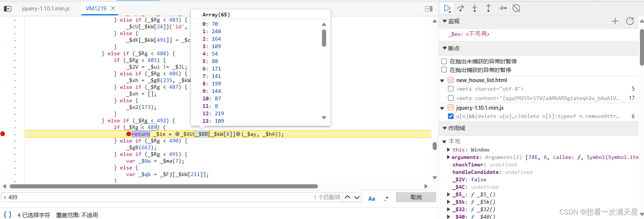
Task: Switch to jquery-1.10.1.min.js tab
Action: [x=46, y=8]
